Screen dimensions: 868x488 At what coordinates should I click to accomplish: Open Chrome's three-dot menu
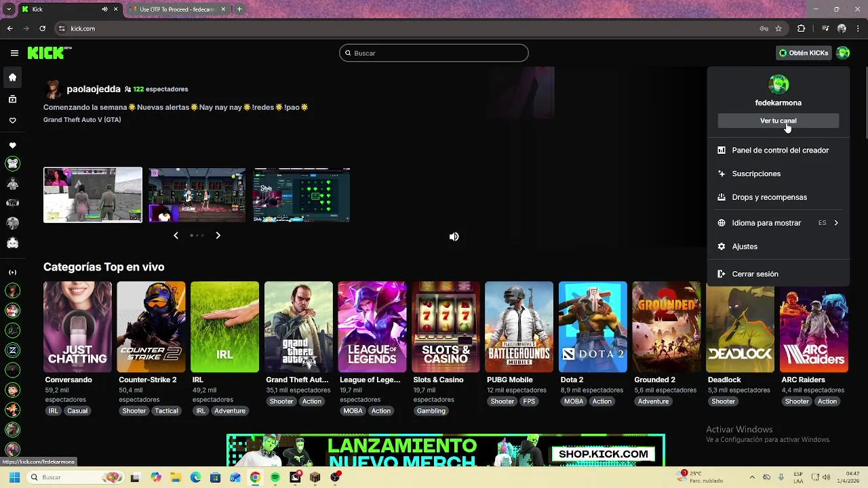(x=859, y=28)
